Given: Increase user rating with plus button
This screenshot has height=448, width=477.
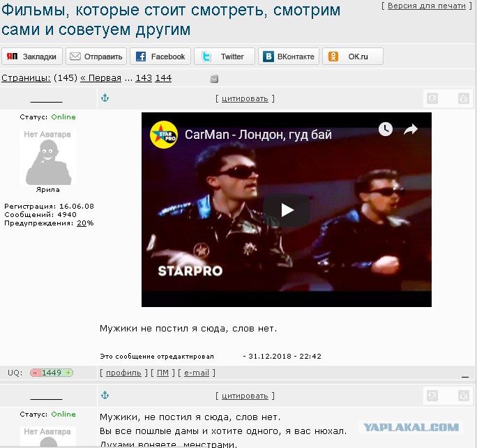Looking at the screenshot, I should pos(69,373).
